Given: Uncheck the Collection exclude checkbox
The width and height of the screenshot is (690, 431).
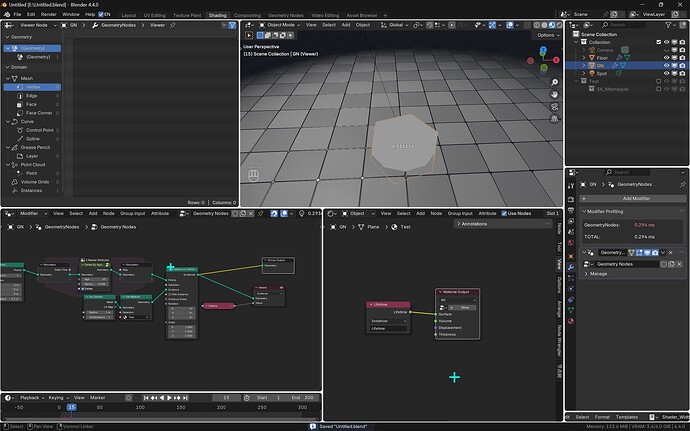Looking at the screenshot, I should click(659, 42).
